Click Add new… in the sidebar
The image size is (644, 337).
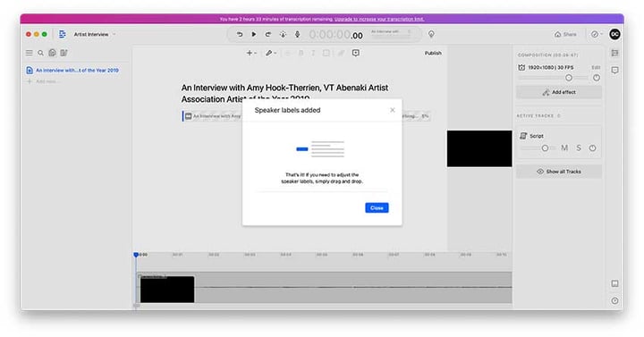point(42,81)
